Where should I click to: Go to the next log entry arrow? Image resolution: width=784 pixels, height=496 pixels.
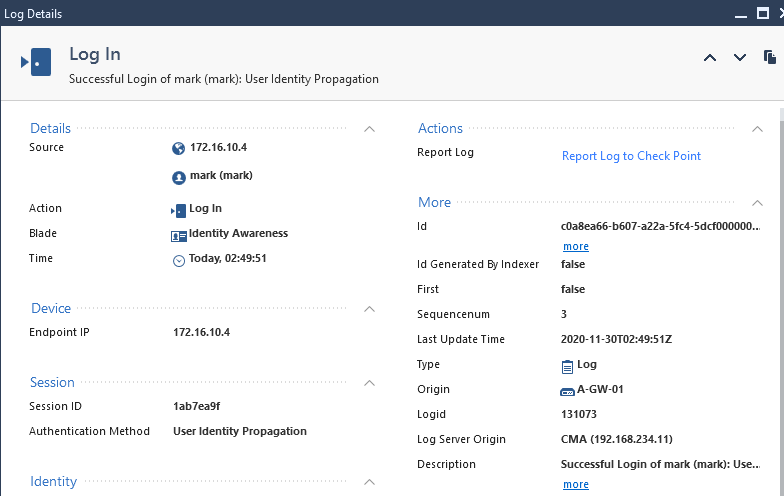tap(740, 58)
